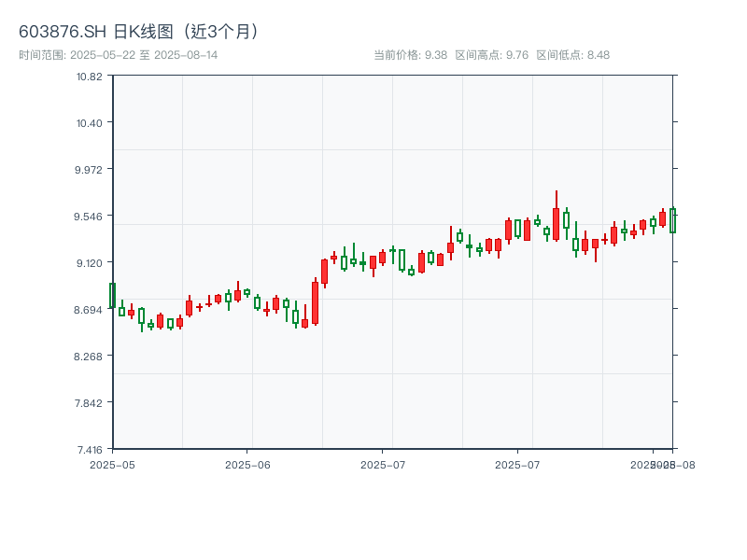Screen dimensions: 747x560
Task: Click the 9.120 y-axis tick label
Action: pyautogui.click(x=90, y=262)
